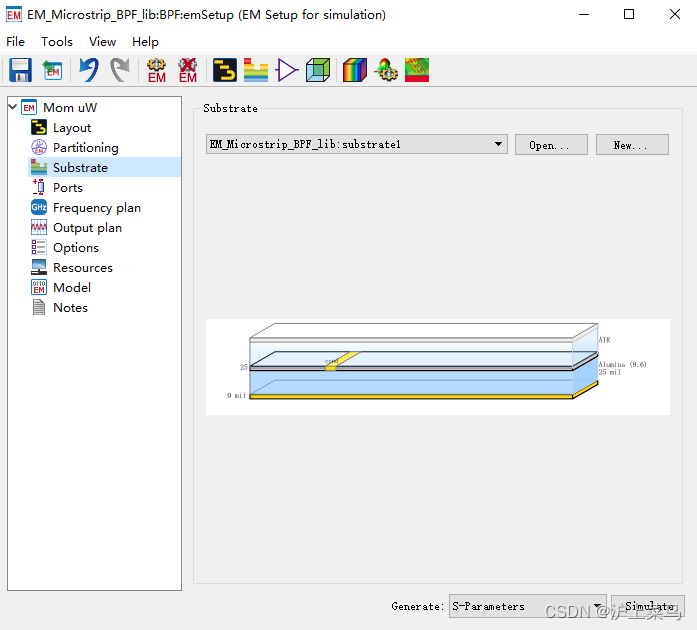
Task: Click the greyed Redo arrow icon
Action: pos(120,70)
